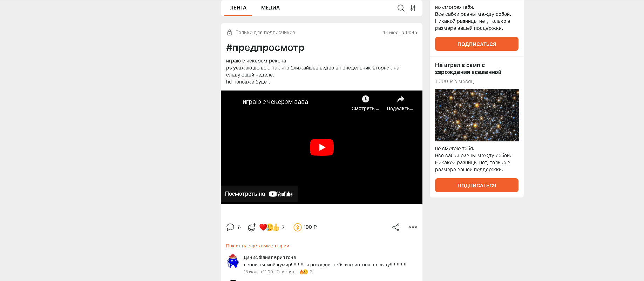Click the upper ПОДПИСАТЬСЯ button

tap(477, 44)
